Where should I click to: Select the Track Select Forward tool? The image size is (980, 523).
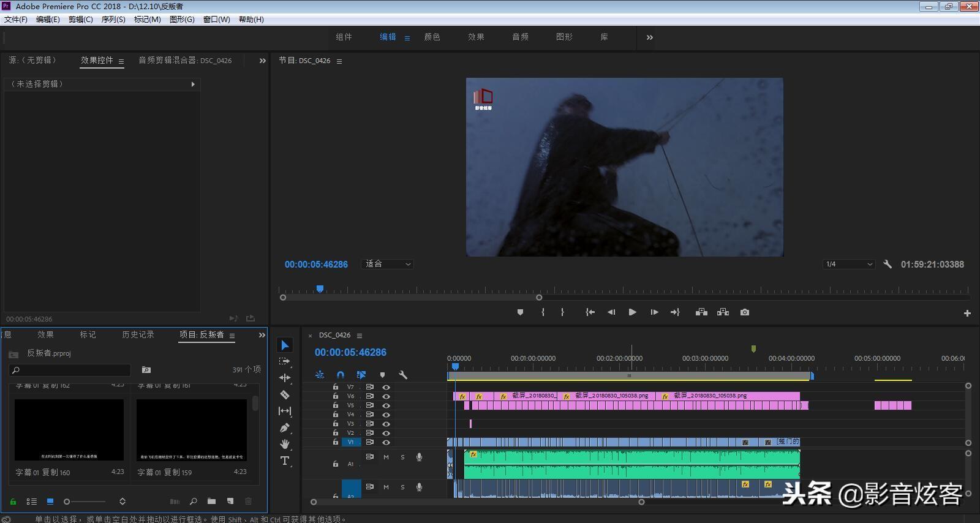click(x=285, y=362)
